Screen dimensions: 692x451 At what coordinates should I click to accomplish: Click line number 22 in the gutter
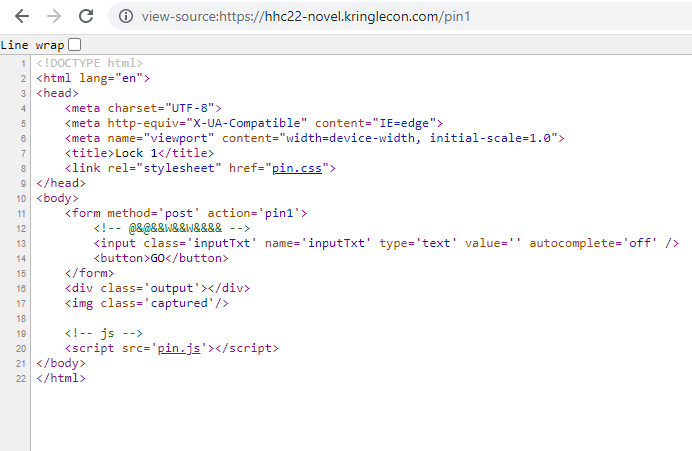coord(20,379)
